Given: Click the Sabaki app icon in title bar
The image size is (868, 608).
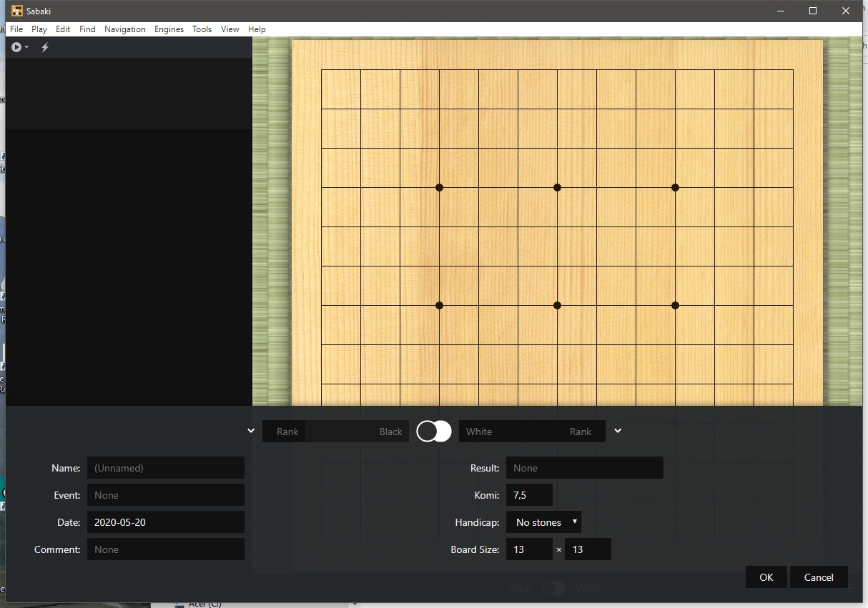Looking at the screenshot, I should pyautogui.click(x=17, y=11).
